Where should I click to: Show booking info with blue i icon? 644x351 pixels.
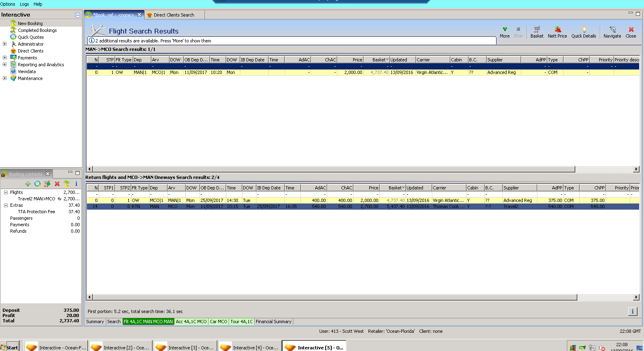[x=76, y=184]
